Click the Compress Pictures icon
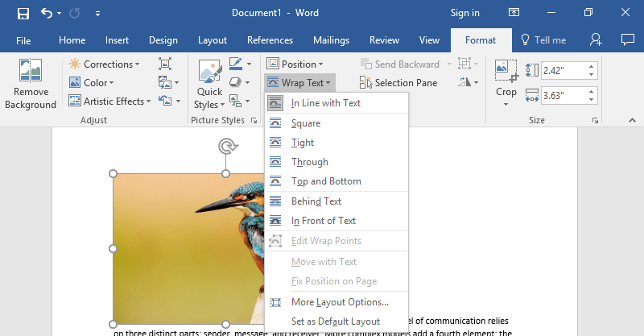 click(165, 64)
